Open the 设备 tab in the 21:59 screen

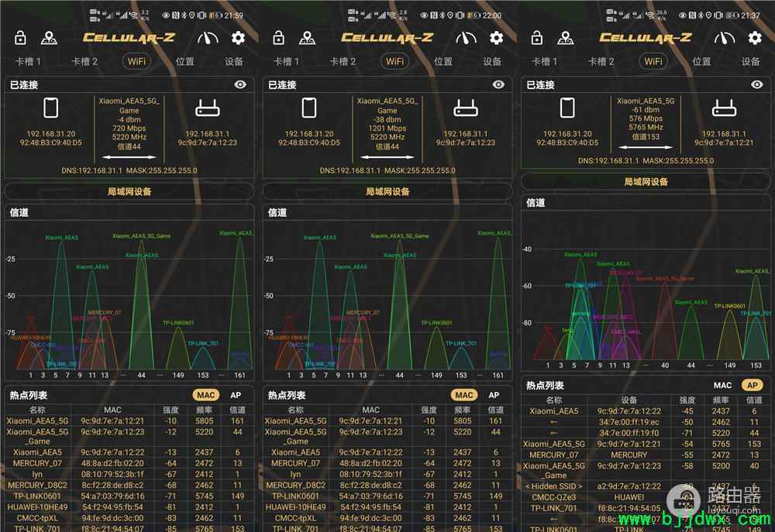(234, 62)
